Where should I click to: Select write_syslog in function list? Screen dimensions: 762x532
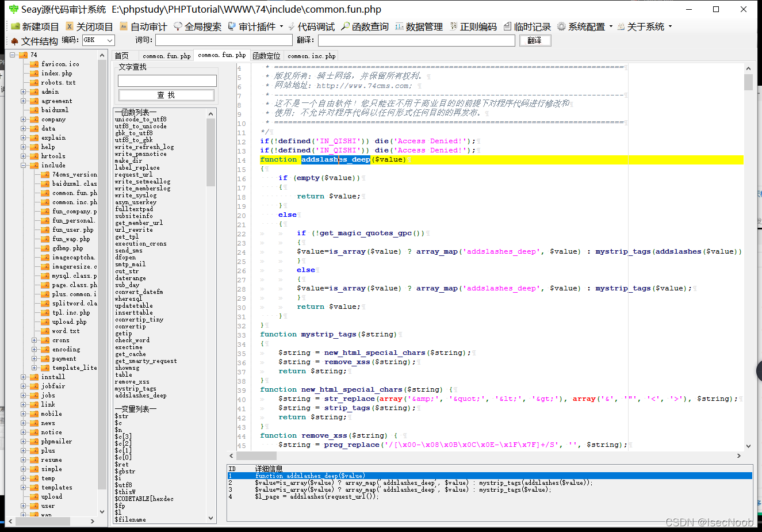136,196
